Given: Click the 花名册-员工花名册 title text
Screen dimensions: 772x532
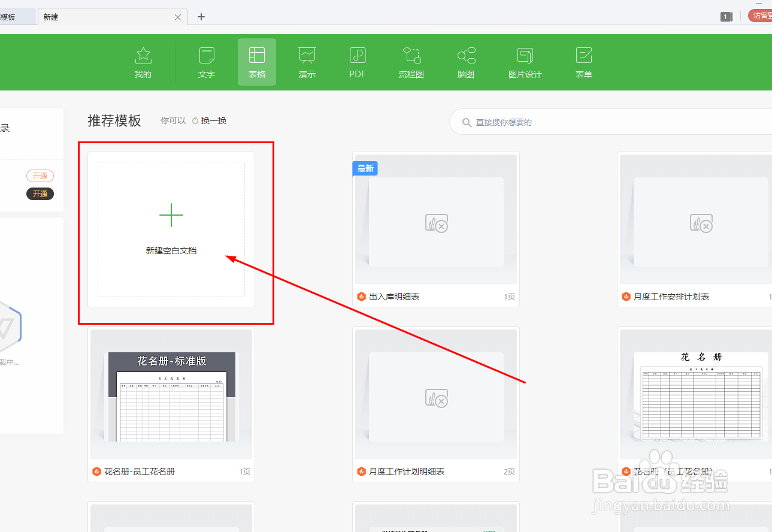Looking at the screenshot, I should (x=140, y=471).
